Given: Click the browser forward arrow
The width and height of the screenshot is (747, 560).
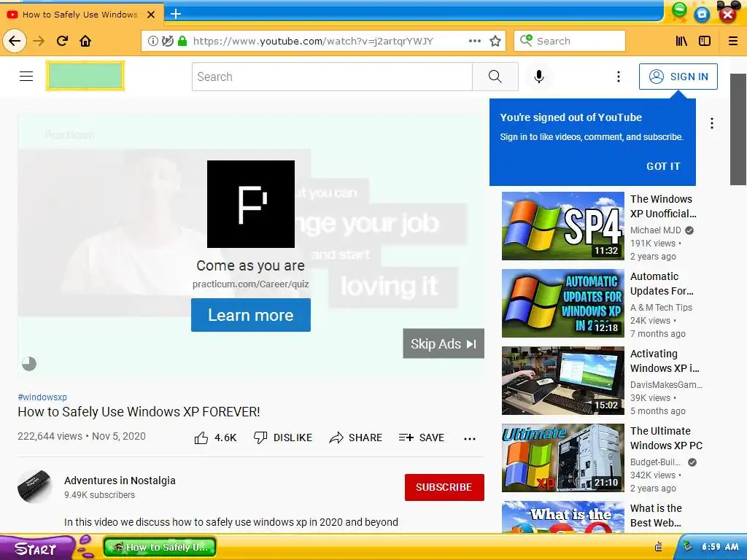Looking at the screenshot, I should tap(39, 41).
